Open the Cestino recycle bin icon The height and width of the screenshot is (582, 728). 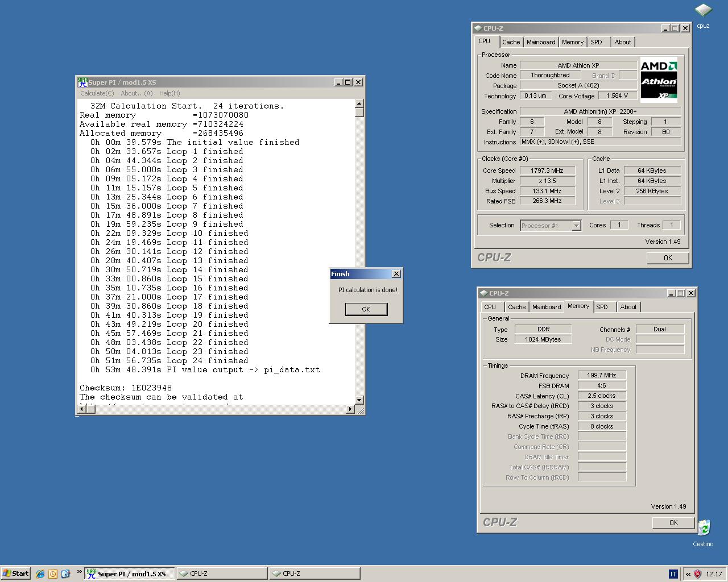pyautogui.click(x=704, y=528)
